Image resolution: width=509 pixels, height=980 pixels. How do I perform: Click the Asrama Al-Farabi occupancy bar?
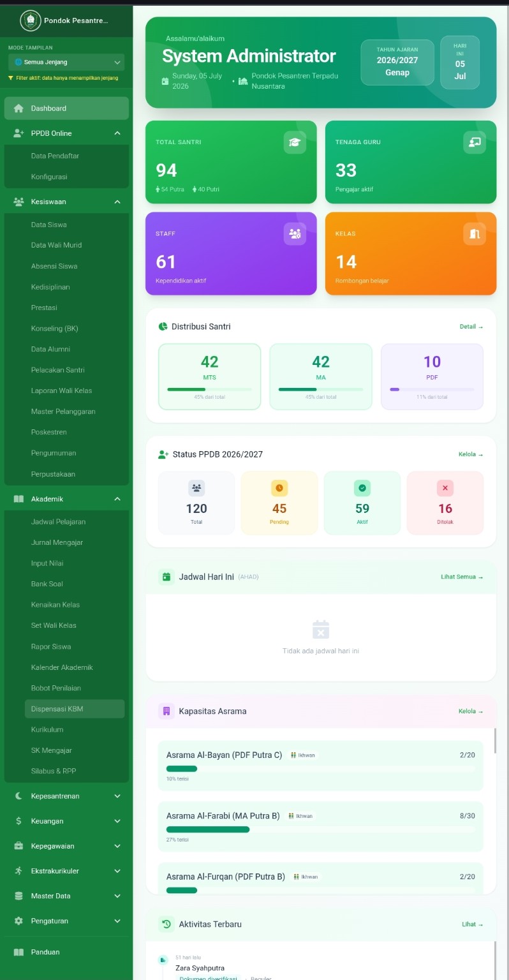point(320,829)
